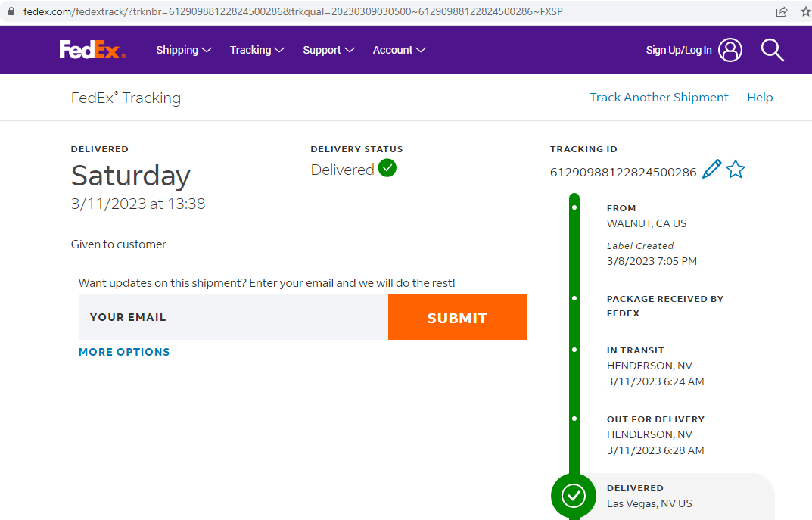Edit tracking ID nickname with pencil icon
This screenshot has width=812, height=520.
coord(711,170)
